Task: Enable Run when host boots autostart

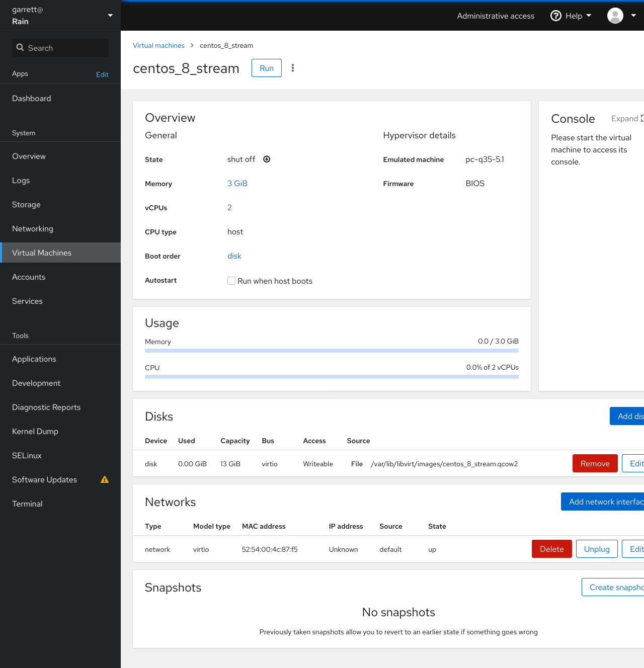Action: tap(231, 281)
